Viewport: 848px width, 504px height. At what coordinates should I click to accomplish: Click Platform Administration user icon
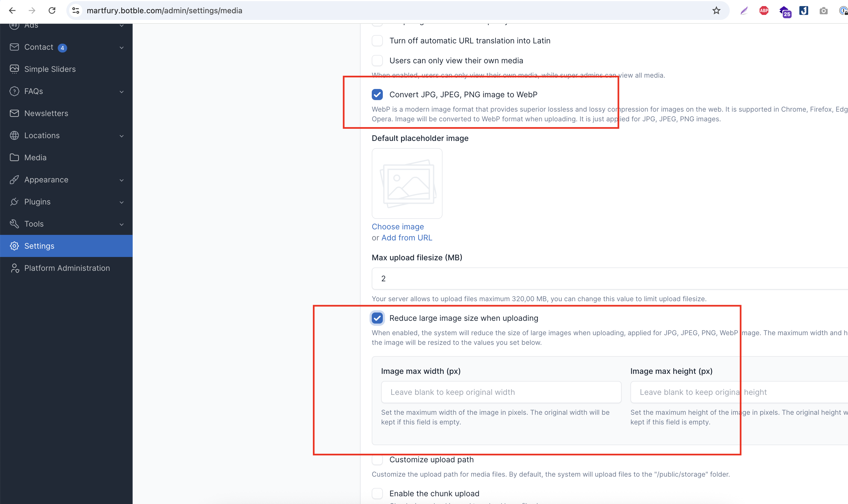pos(14,268)
